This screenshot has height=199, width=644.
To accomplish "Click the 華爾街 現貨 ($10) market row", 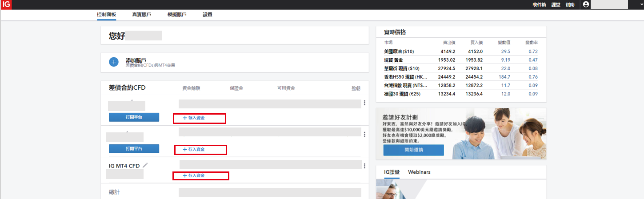I will (461, 68).
